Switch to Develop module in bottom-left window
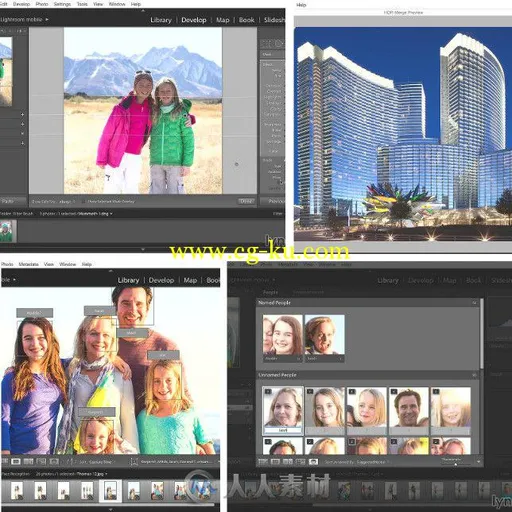This screenshot has height=512, width=512. click(x=161, y=280)
